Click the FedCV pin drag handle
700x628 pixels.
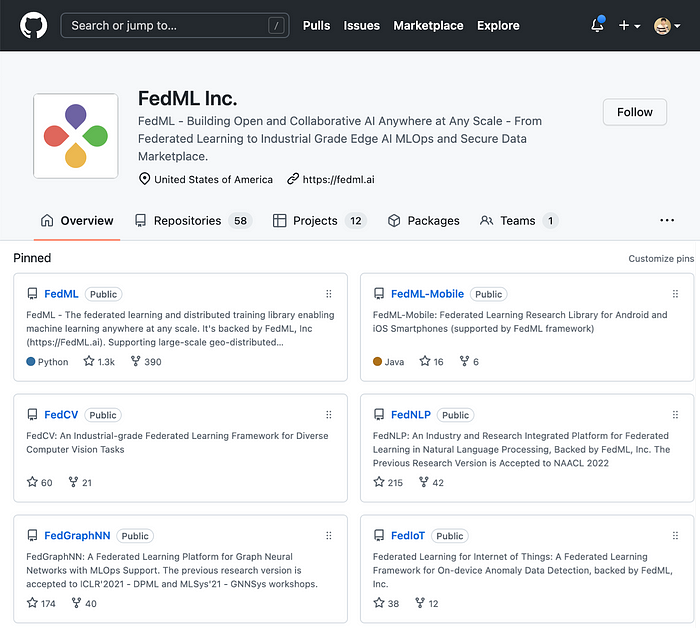coord(329,415)
